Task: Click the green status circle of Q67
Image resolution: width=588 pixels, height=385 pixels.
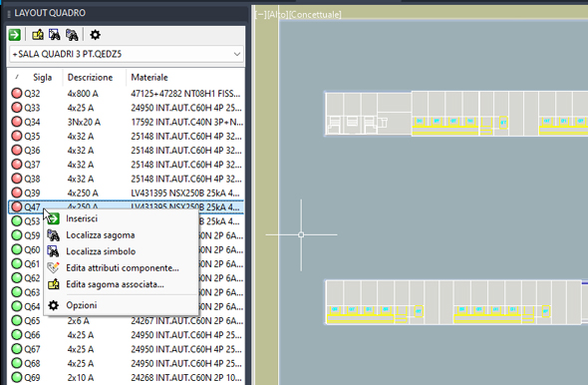Action: click(17, 349)
